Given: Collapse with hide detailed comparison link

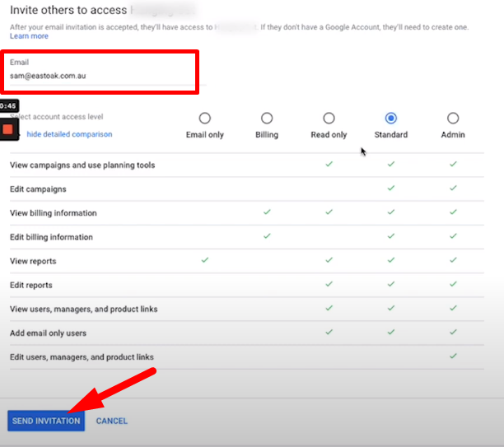Looking at the screenshot, I should coord(69,134).
